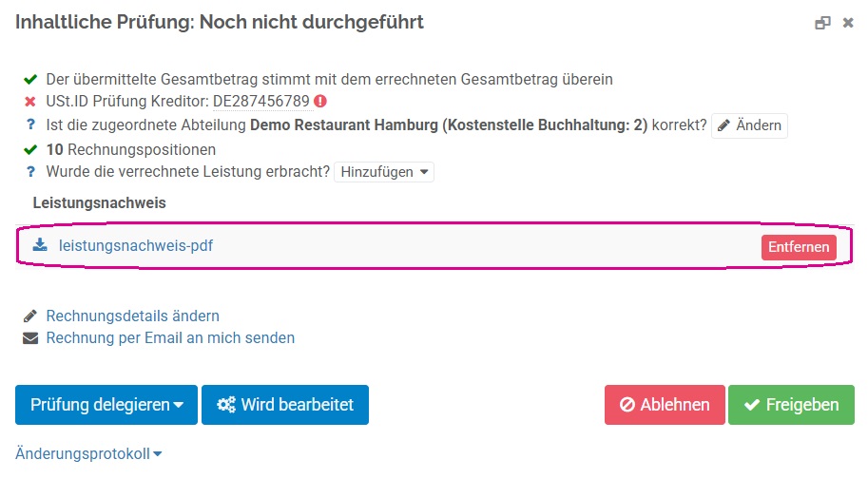
Task: Click the red X icon by USt.ID Prüfung
Action: (x=30, y=102)
